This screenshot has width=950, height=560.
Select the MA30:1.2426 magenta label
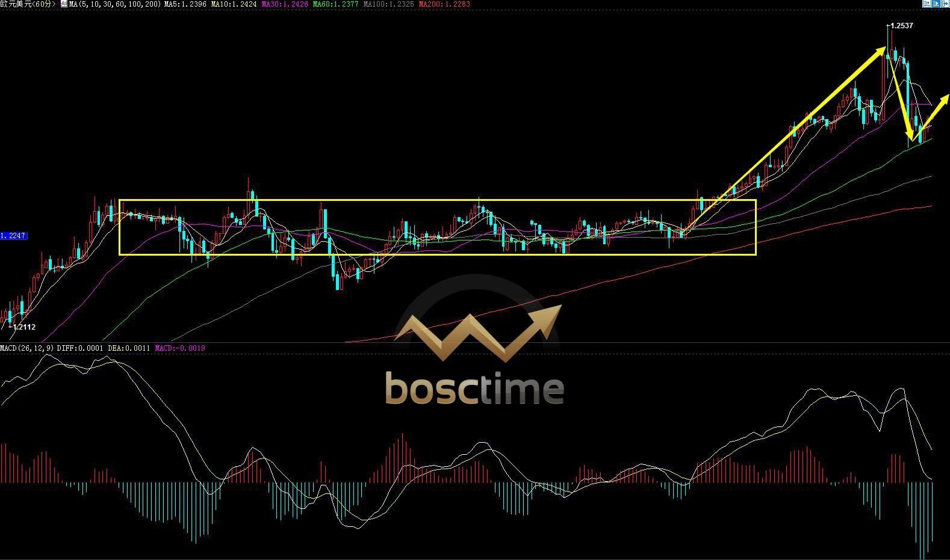pyautogui.click(x=284, y=4)
